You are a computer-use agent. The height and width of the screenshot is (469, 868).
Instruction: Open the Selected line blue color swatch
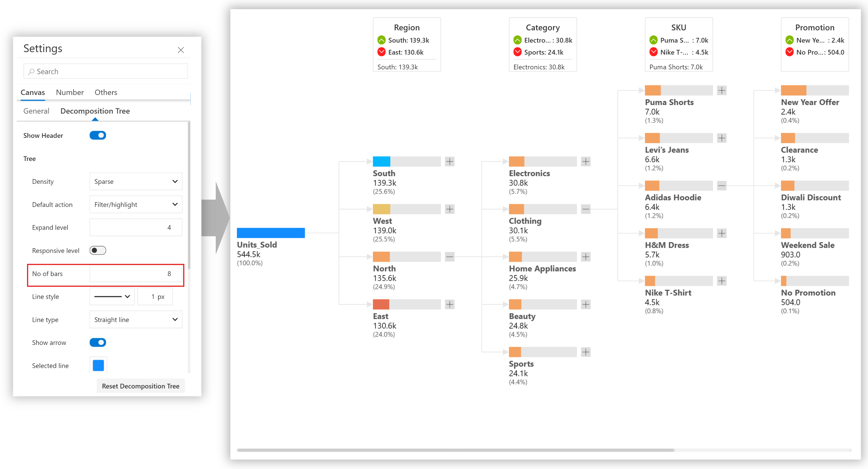tap(98, 365)
